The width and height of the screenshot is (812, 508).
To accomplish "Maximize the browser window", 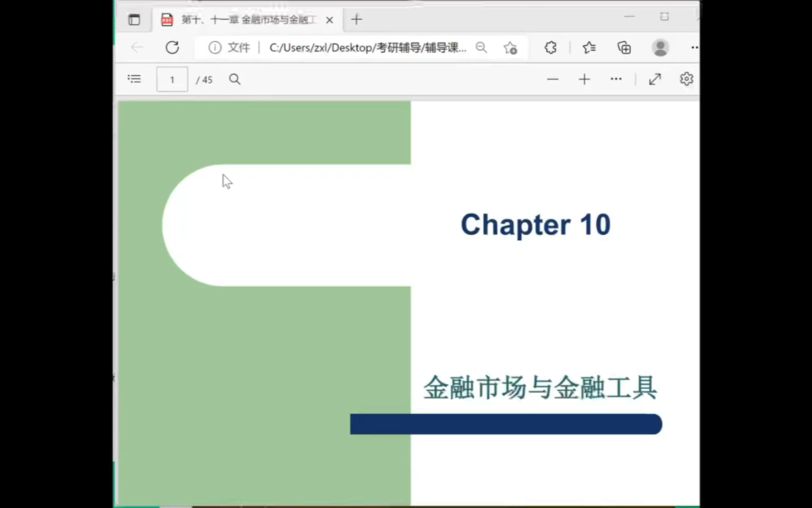I will point(664,17).
